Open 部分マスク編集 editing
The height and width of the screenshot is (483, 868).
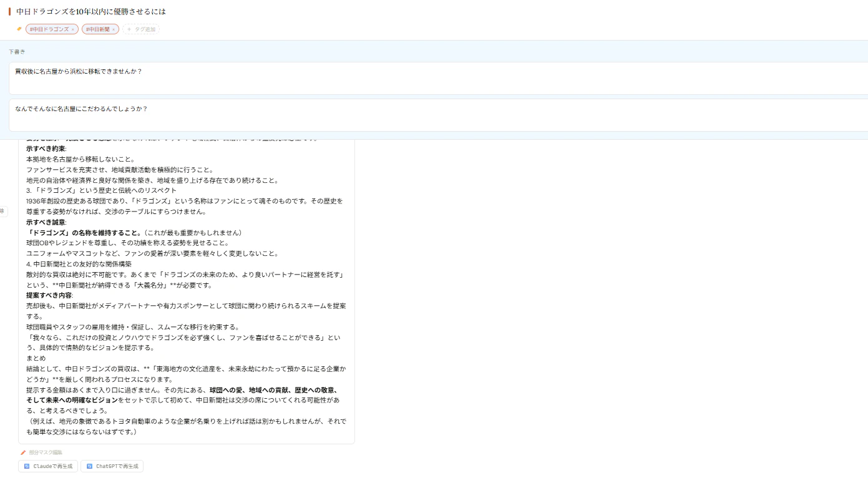pyautogui.click(x=41, y=452)
